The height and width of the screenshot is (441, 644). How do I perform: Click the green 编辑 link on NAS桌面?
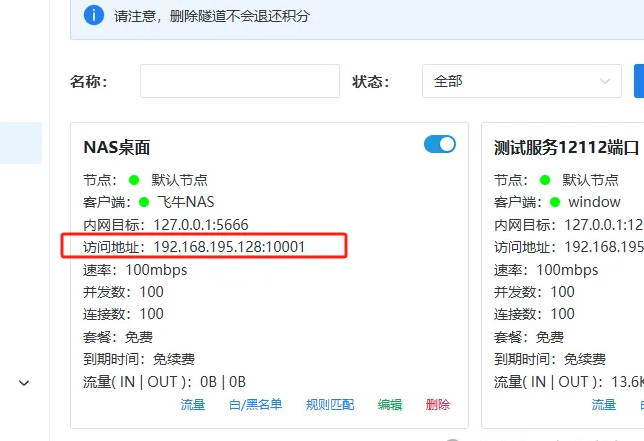click(x=390, y=404)
